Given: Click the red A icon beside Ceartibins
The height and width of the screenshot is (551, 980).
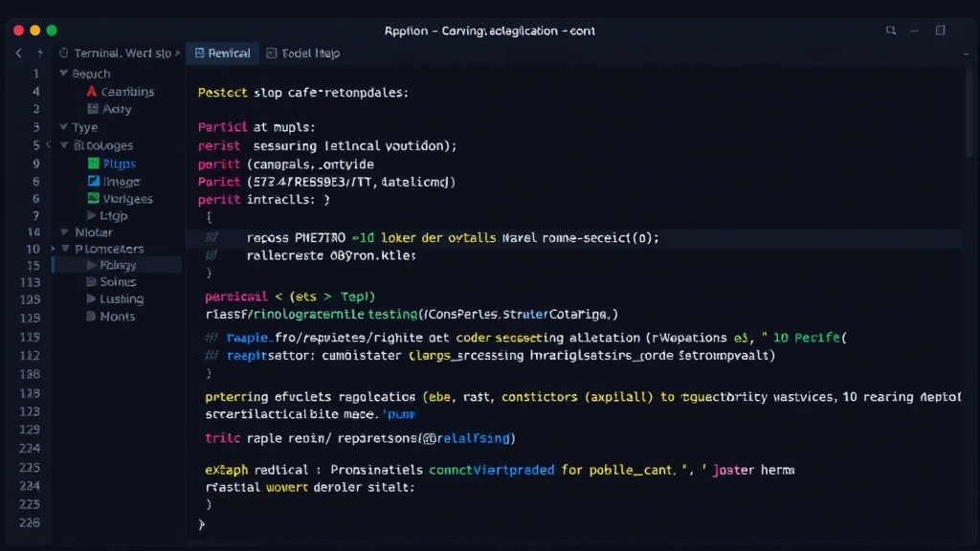Looking at the screenshot, I should (92, 91).
